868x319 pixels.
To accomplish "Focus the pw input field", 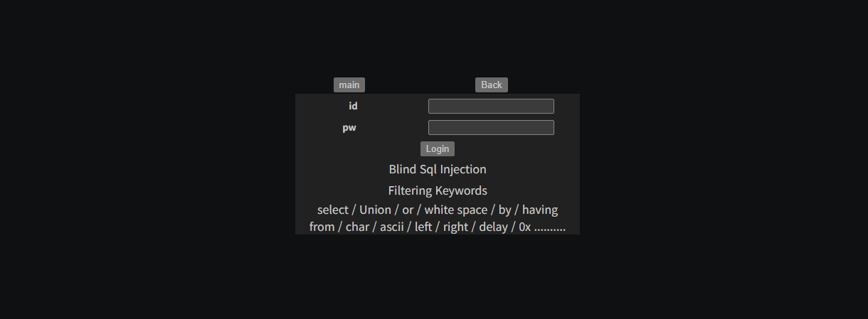I will click(x=491, y=127).
